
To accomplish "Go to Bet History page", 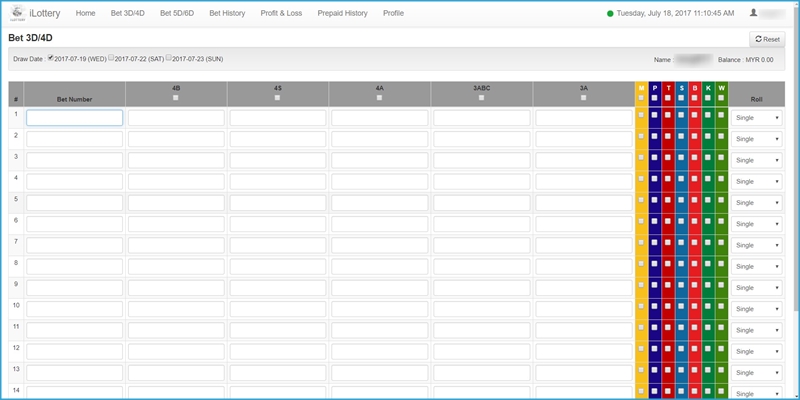I will (x=226, y=14).
